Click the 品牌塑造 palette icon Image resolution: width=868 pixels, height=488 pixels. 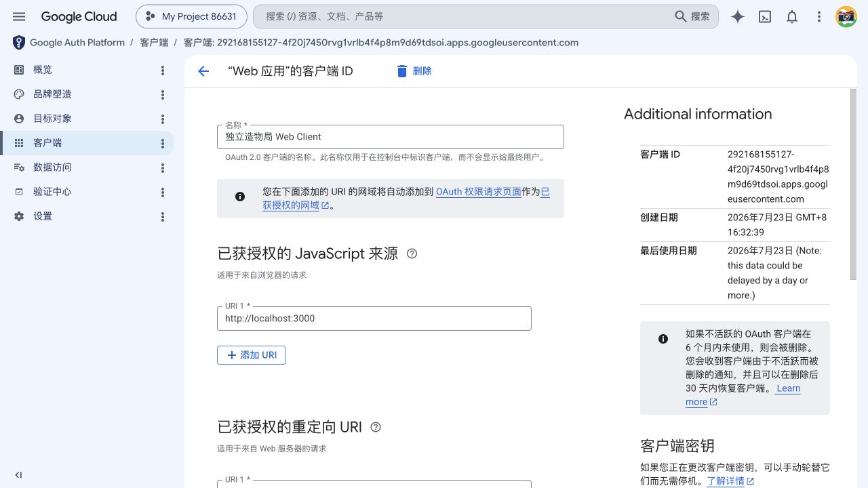click(x=19, y=94)
